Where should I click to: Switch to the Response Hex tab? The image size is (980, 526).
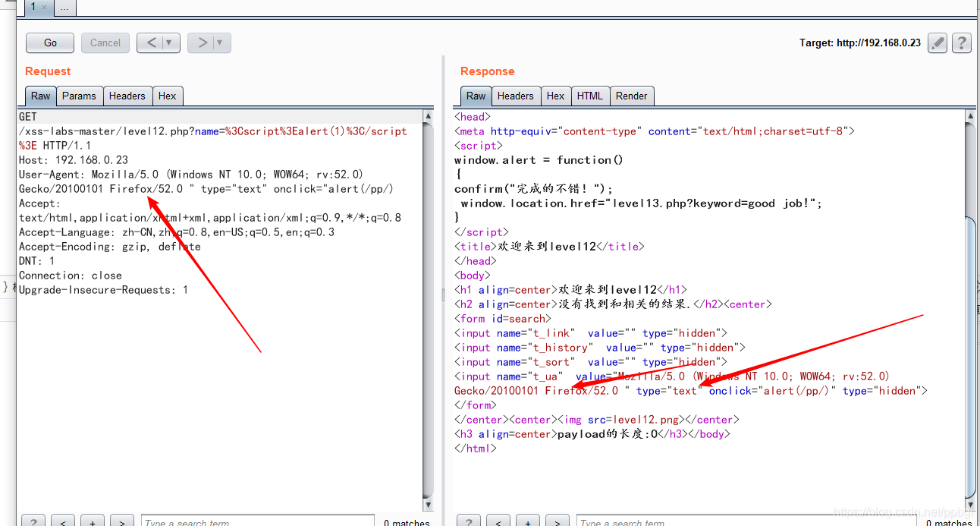(x=555, y=96)
